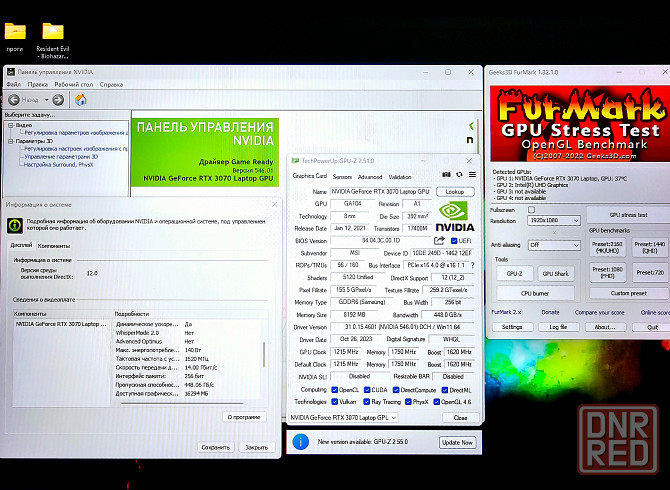Select 'Управление параметрами 3D' tree item
Image resolution: width=670 pixels, height=490 pixels.
click(x=61, y=157)
